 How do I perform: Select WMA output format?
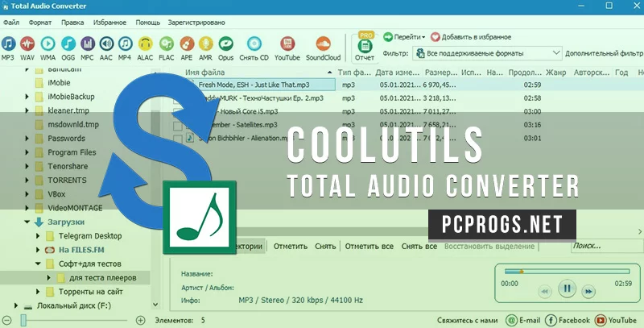click(47, 48)
